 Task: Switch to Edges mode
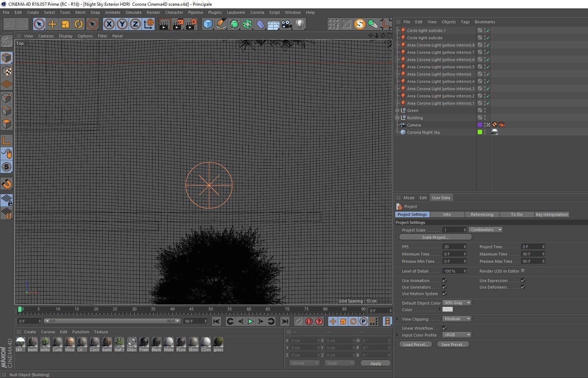tap(7, 111)
